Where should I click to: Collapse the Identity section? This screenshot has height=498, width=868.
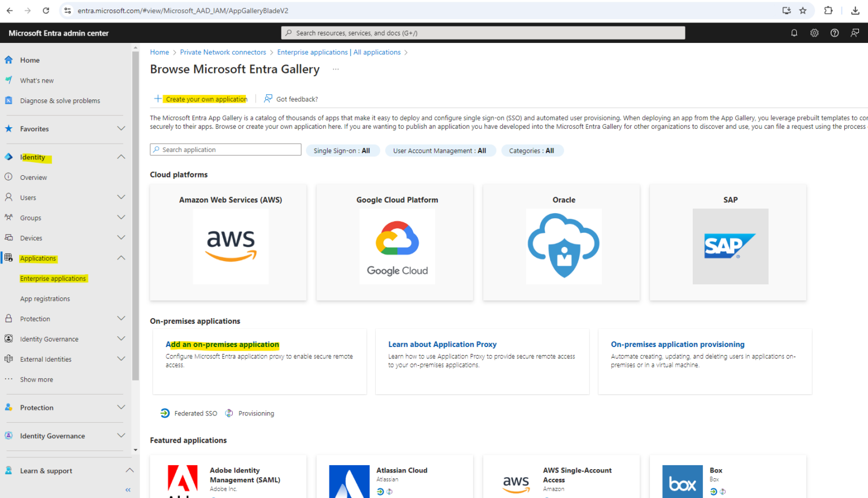pos(121,157)
